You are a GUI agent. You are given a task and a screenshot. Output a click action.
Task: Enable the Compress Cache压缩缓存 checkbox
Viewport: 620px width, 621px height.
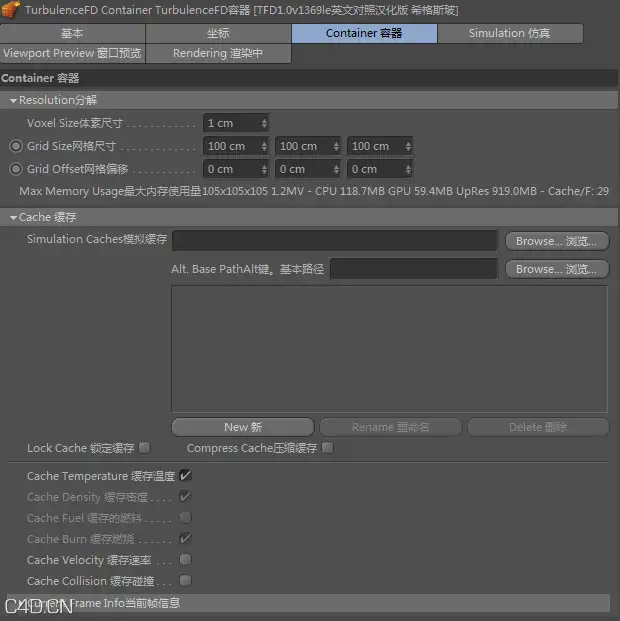(x=328, y=448)
